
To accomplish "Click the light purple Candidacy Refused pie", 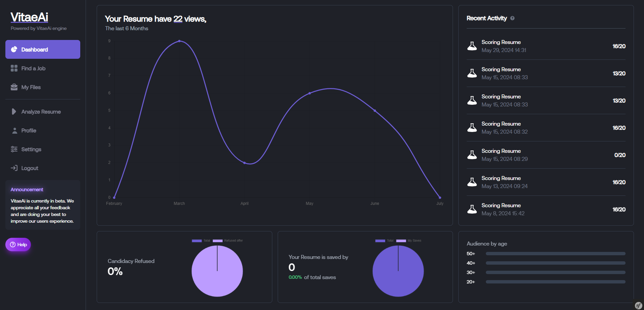I will click(217, 271).
